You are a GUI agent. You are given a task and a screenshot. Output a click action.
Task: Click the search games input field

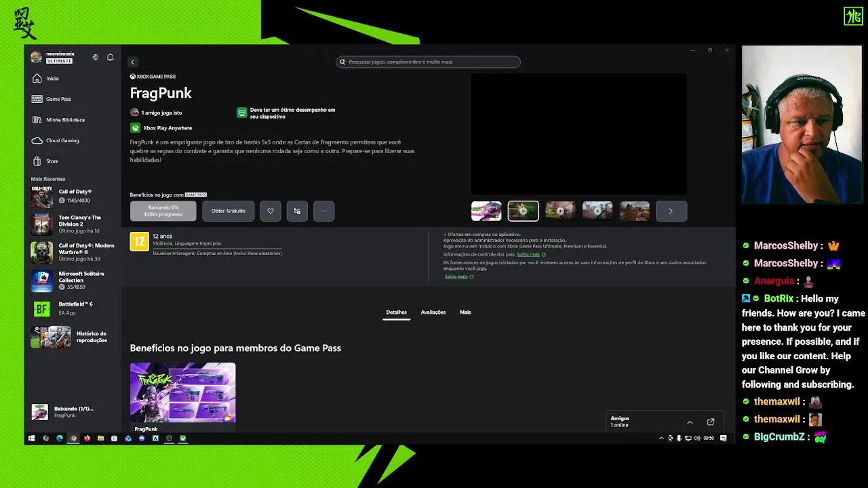[429, 62]
